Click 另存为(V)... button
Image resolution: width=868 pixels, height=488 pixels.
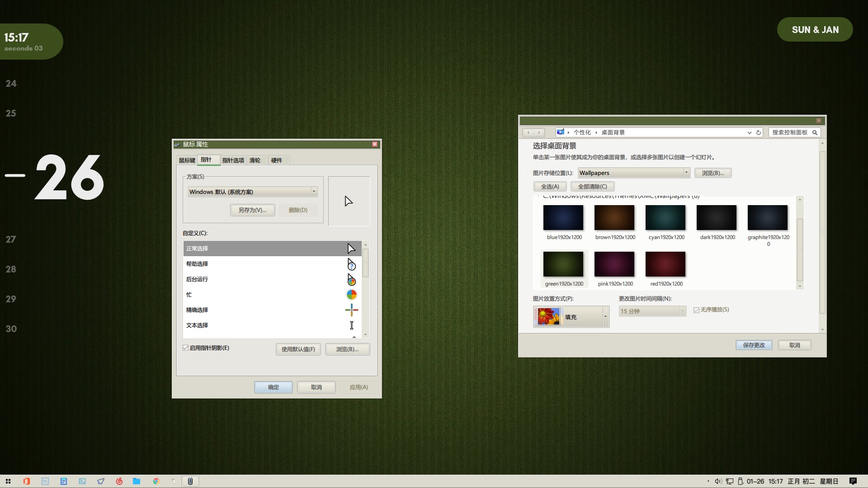252,210
